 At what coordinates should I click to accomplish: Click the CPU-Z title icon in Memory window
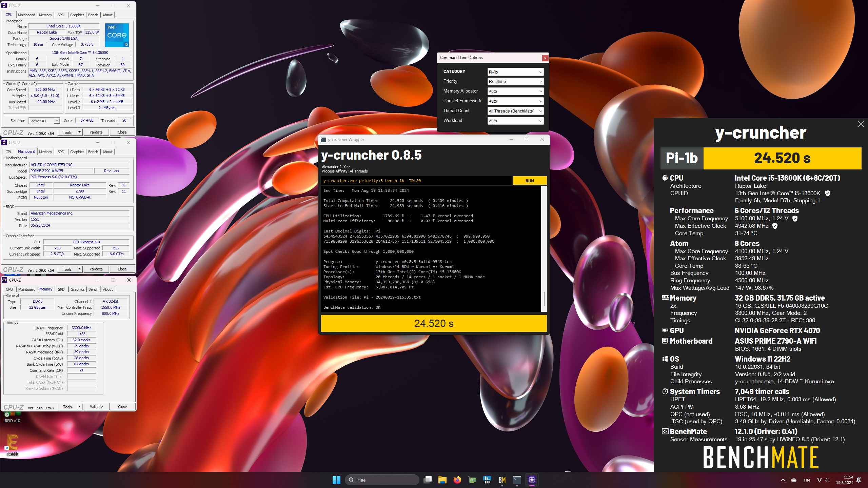click(4, 280)
